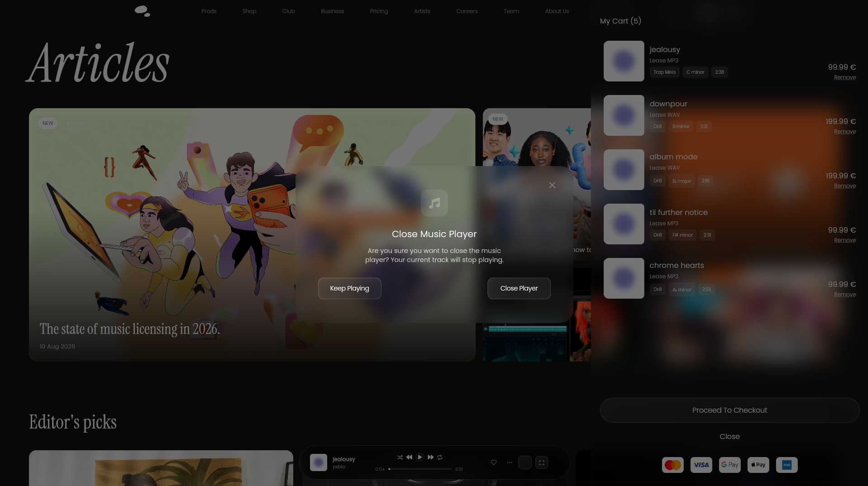Expand the player to fullscreen

pos(542,462)
